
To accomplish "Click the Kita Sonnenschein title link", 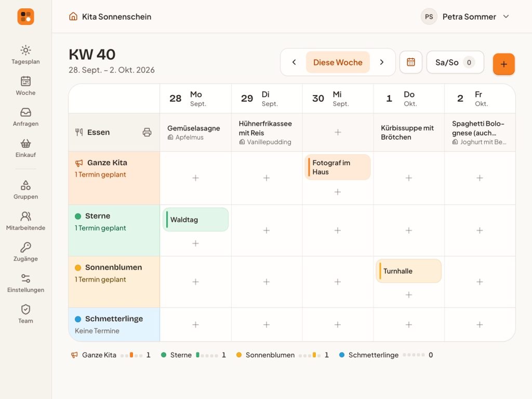I will coord(117,17).
